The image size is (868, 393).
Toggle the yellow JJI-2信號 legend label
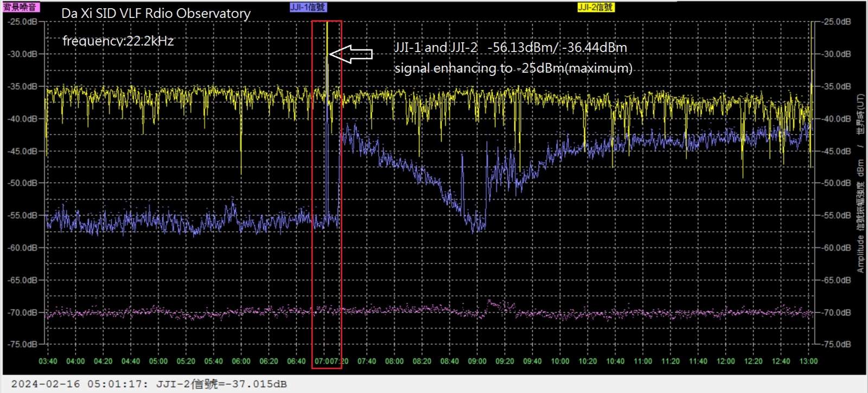pyautogui.click(x=595, y=7)
